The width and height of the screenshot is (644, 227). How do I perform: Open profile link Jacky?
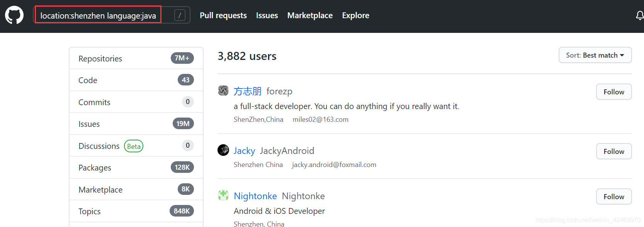pos(244,151)
